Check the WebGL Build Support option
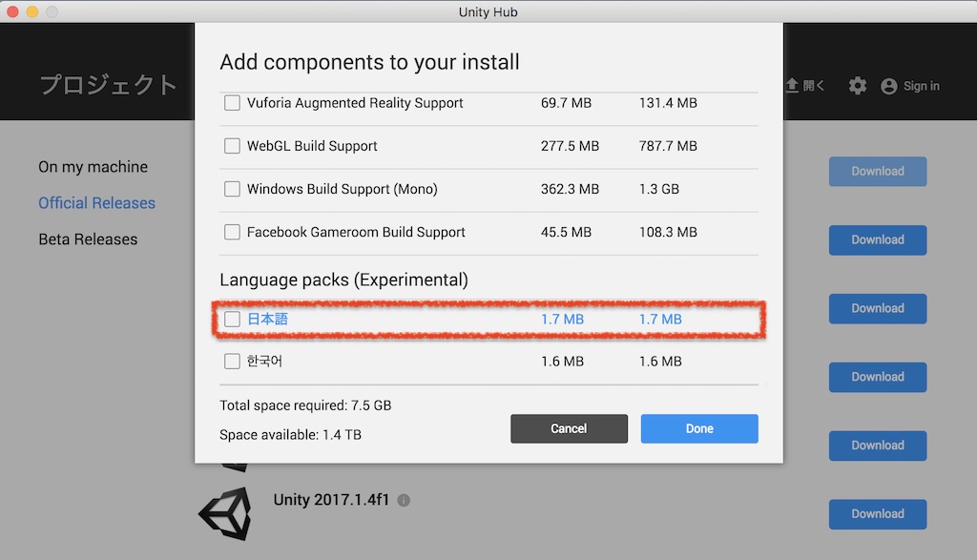The image size is (977, 560). [232, 146]
